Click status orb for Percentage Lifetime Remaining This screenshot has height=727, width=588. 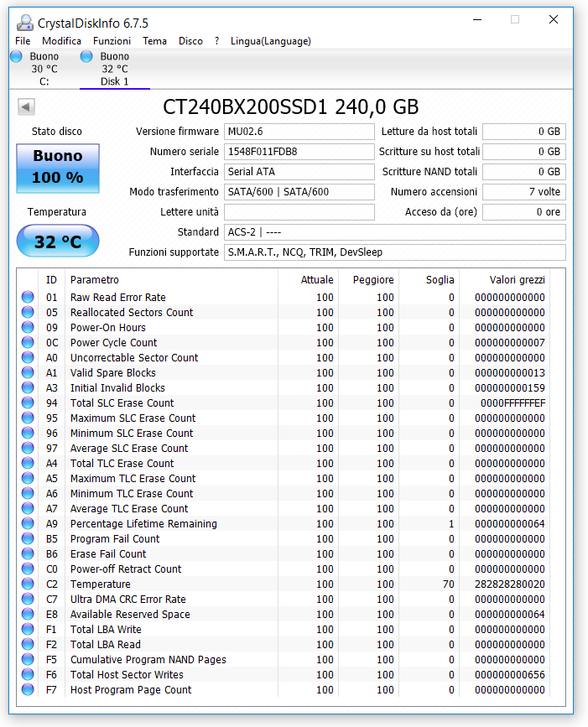(x=28, y=523)
